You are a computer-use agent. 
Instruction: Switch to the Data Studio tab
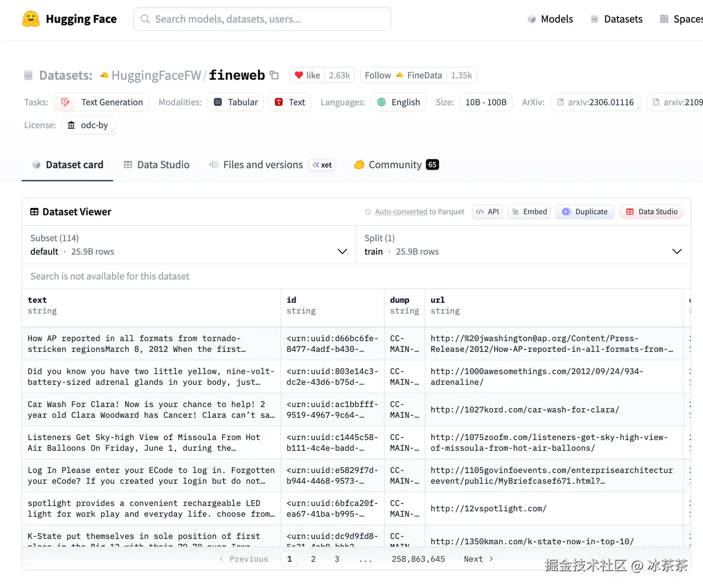(157, 165)
